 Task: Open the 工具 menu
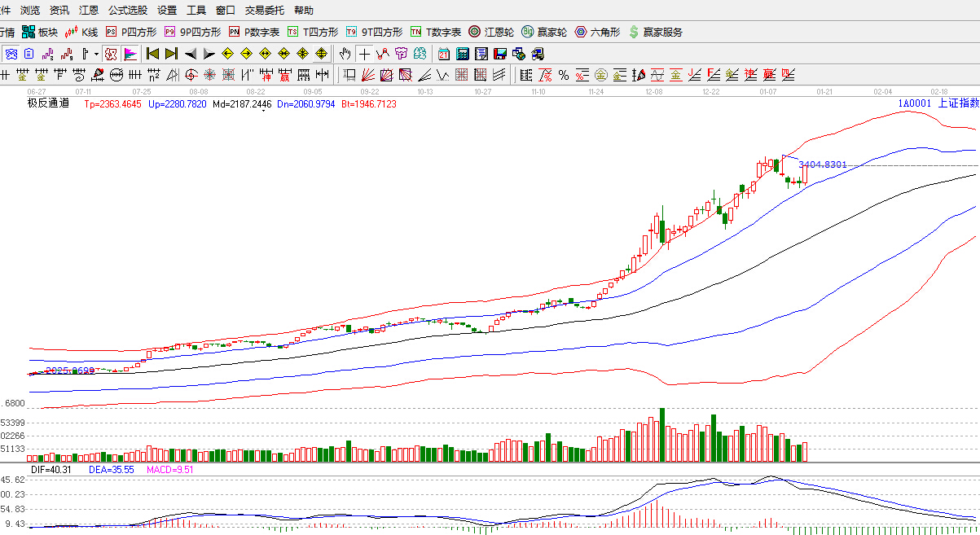coord(196,11)
